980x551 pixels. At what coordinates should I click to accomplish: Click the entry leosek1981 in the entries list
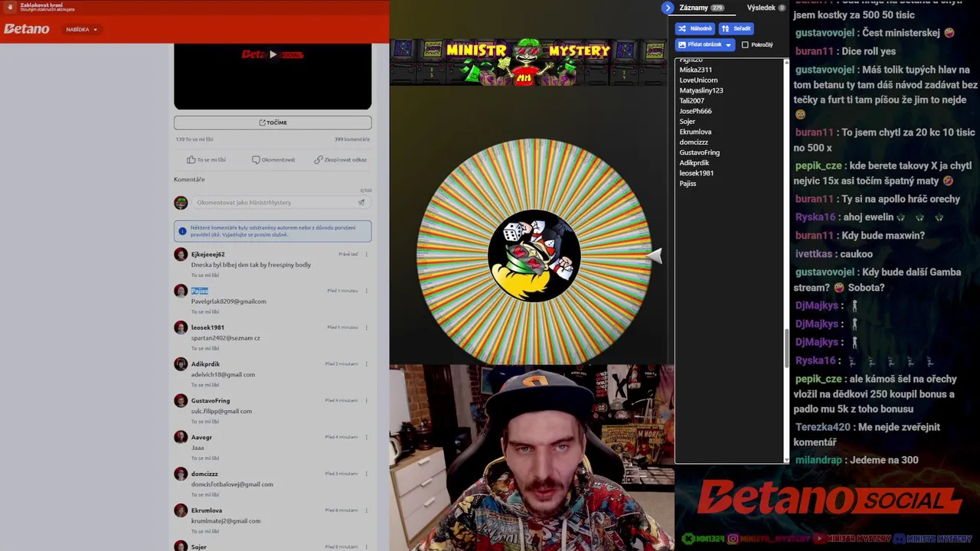coord(697,173)
